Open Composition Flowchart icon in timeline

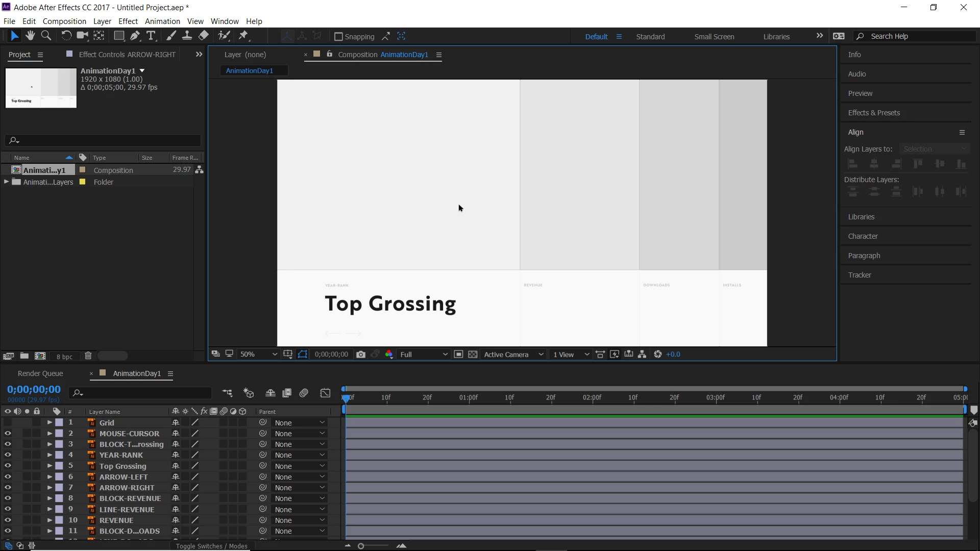(227, 393)
